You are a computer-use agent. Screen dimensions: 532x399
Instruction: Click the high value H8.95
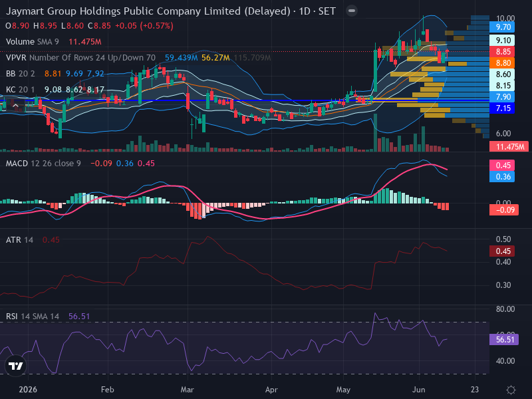pos(45,26)
